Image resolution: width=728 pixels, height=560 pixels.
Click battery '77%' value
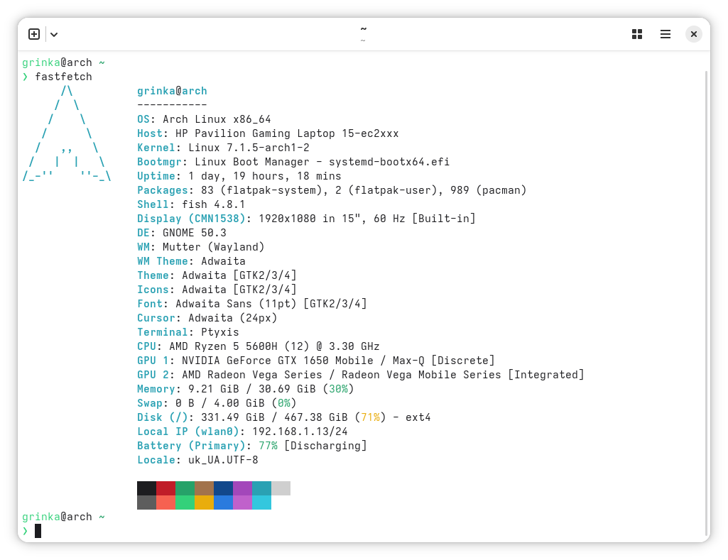(268, 446)
